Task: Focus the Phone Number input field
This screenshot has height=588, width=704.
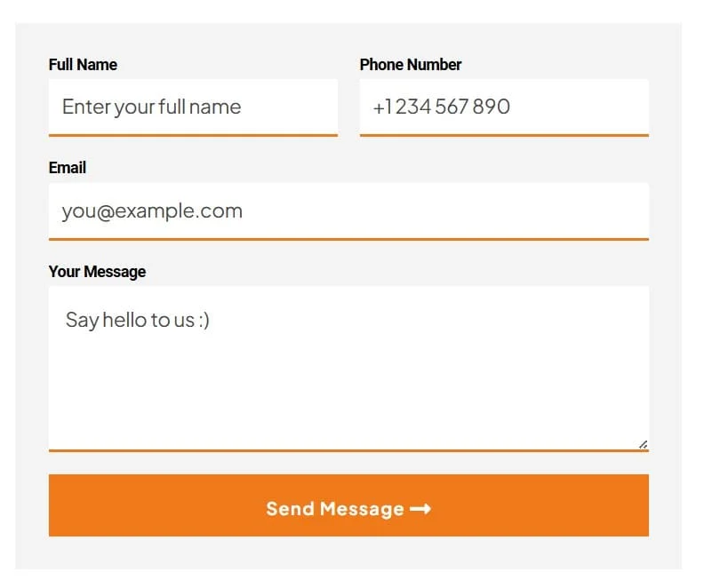Action: click(x=504, y=107)
